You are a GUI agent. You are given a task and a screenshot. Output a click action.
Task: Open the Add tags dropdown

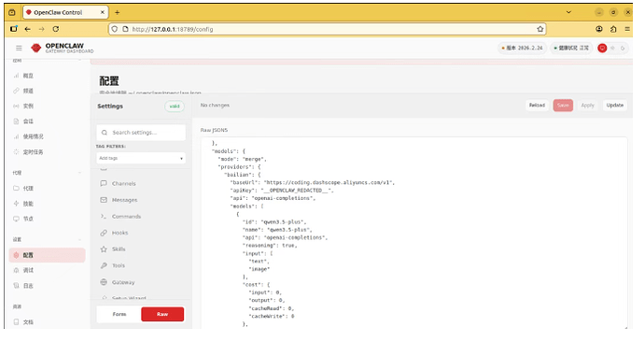coord(141,158)
